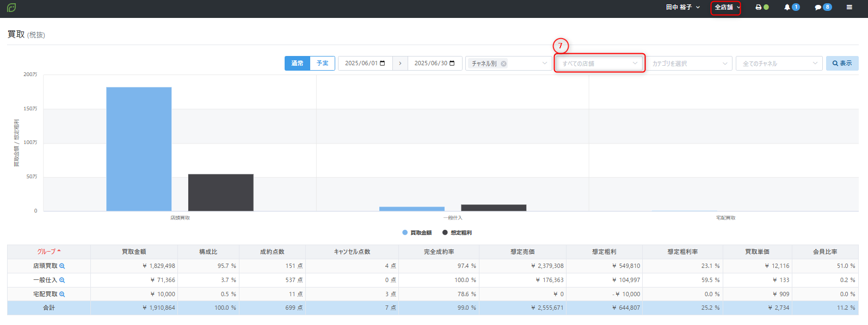Click the 表示 search button
This screenshot has height=325, width=868.
[x=842, y=64]
